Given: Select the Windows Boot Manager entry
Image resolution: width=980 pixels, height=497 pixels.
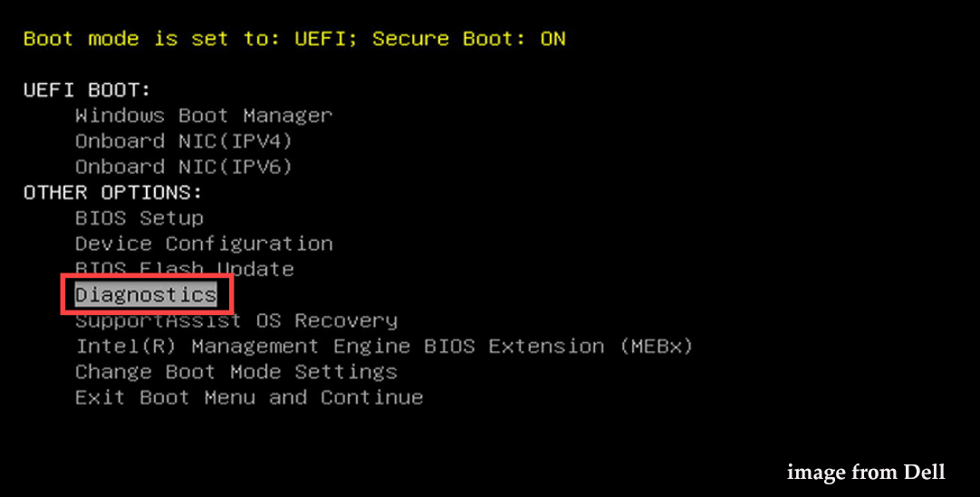Looking at the screenshot, I should [x=204, y=116].
